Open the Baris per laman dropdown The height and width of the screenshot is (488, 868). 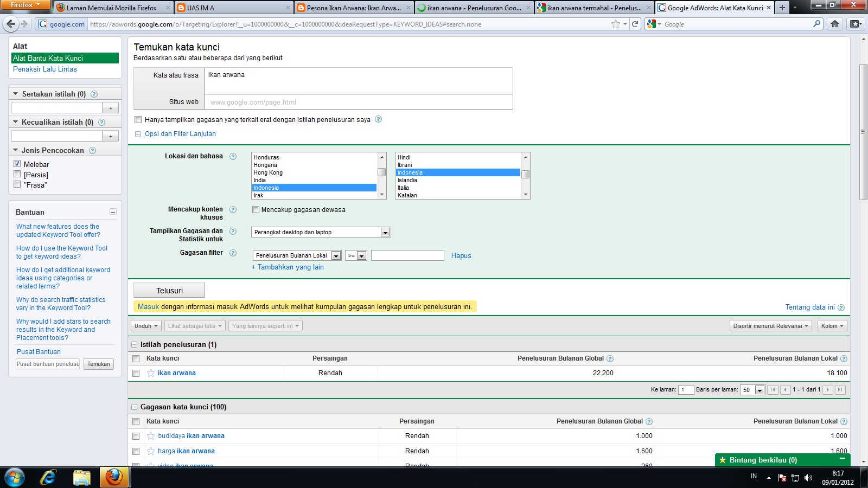[x=752, y=390]
